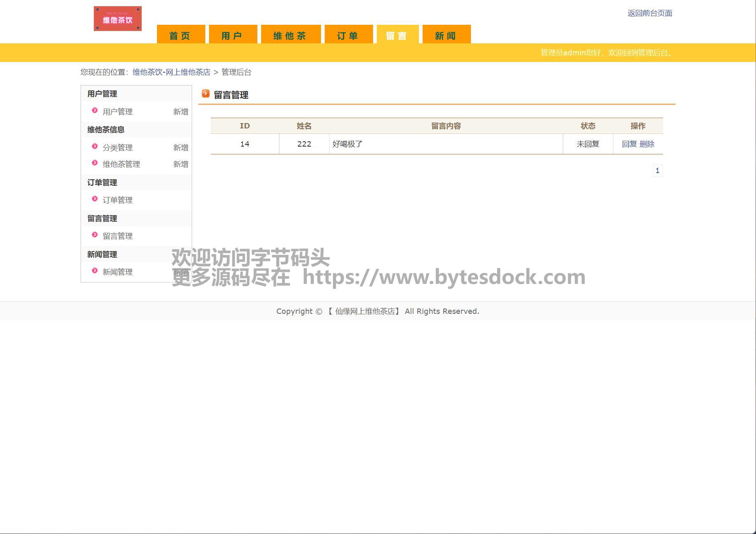Go to the 订单 navigation tab
This screenshot has width=756, height=534.
point(348,35)
